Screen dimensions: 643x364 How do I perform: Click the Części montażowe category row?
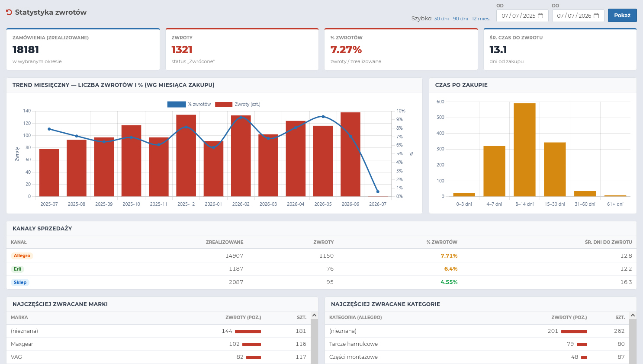[x=477, y=357]
